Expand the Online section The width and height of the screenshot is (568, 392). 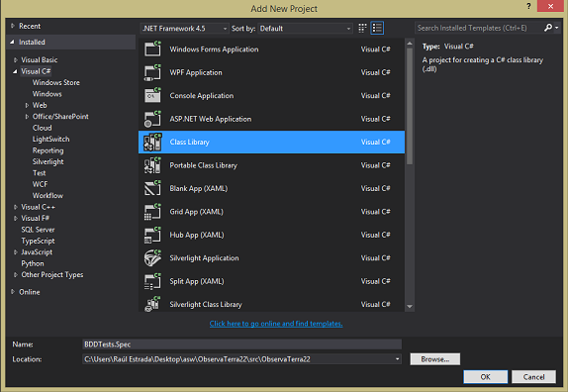coord(13,292)
